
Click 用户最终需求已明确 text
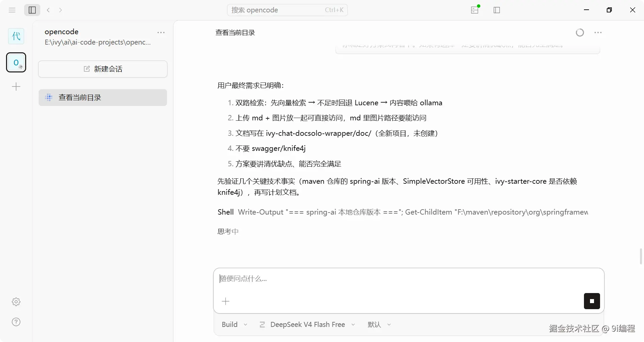[251, 85]
